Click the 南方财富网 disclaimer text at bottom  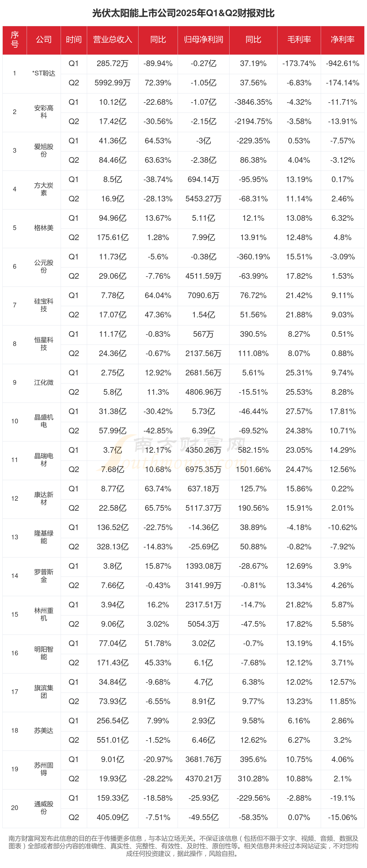click(183, 846)
